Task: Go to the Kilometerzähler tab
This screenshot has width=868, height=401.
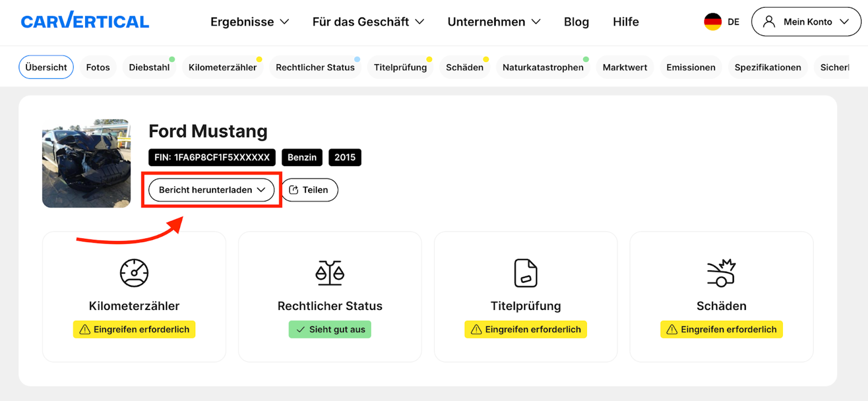Action: point(223,67)
